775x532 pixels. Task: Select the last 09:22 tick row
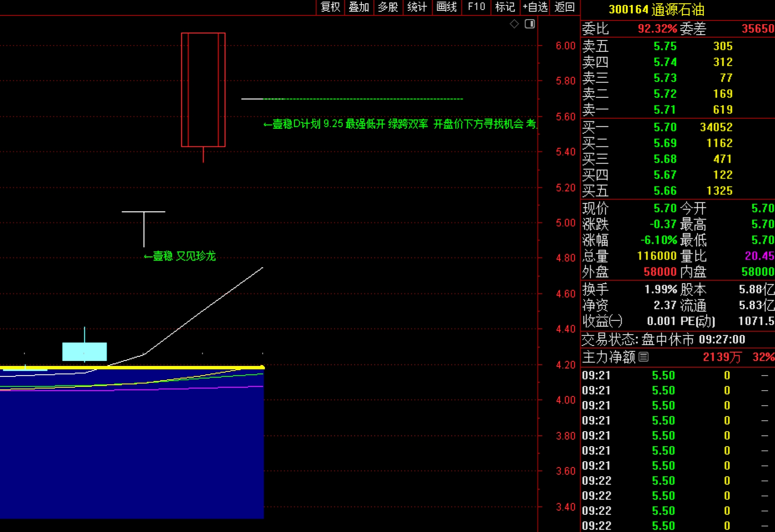click(x=677, y=526)
